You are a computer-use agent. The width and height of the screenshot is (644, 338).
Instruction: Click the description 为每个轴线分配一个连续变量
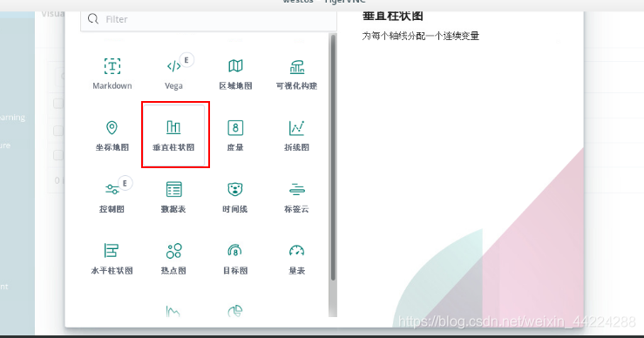click(421, 36)
